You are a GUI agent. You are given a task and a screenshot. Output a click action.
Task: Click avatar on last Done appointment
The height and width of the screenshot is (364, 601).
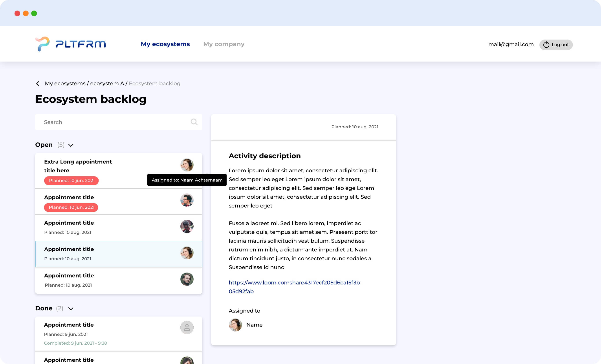(x=187, y=360)
